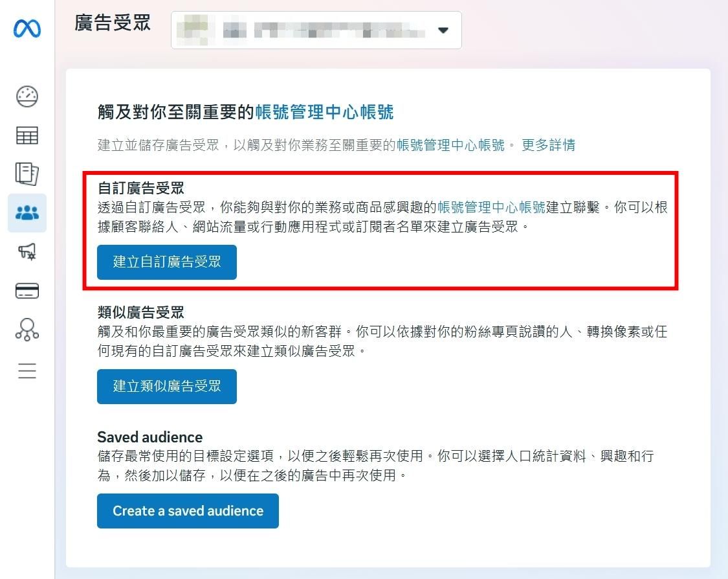Click the Saved audience section heading
The width and height of the screenshot is (728, 579).
pos(149,437)
